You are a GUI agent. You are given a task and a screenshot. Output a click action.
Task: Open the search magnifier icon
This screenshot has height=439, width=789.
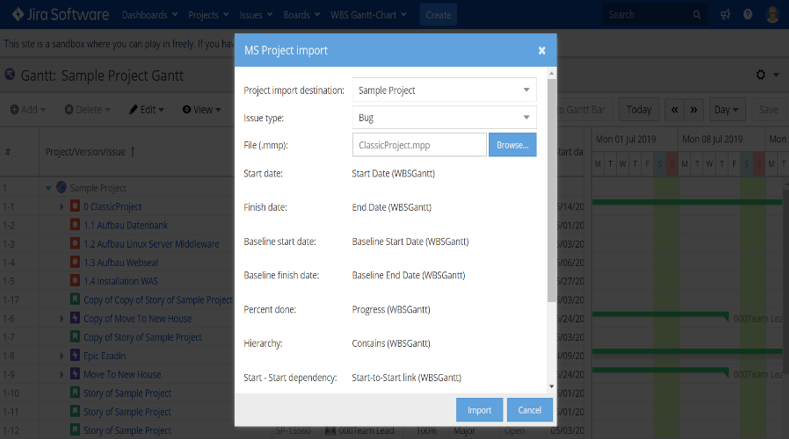coord(697,15)
